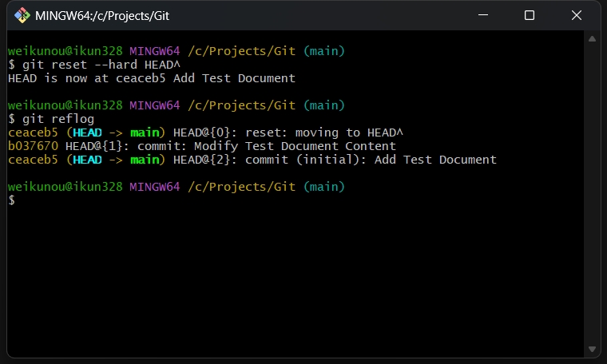
Task: Click the HEAD@{0} reset reflog entry
Action: (205, 133)
